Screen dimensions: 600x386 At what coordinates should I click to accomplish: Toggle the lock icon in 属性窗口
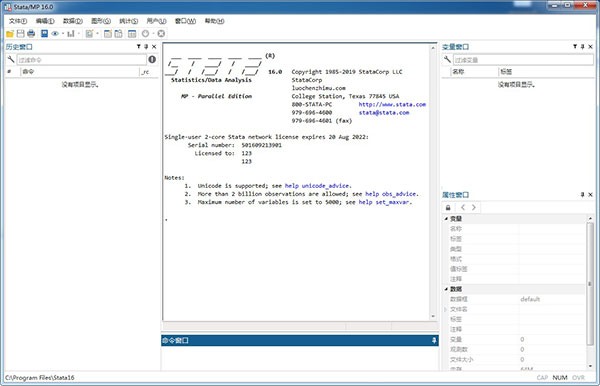pyautogui.click(x=448, y=207)
